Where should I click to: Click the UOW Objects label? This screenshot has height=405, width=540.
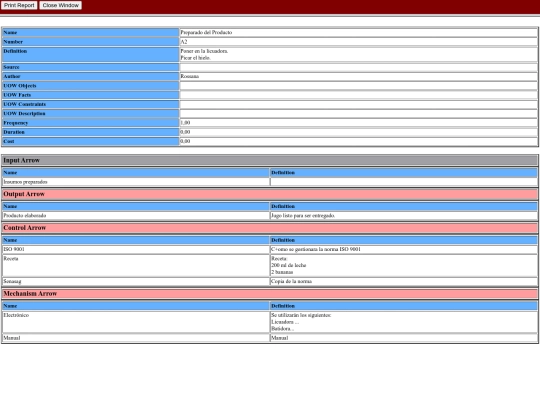click(x=20, y=86)
